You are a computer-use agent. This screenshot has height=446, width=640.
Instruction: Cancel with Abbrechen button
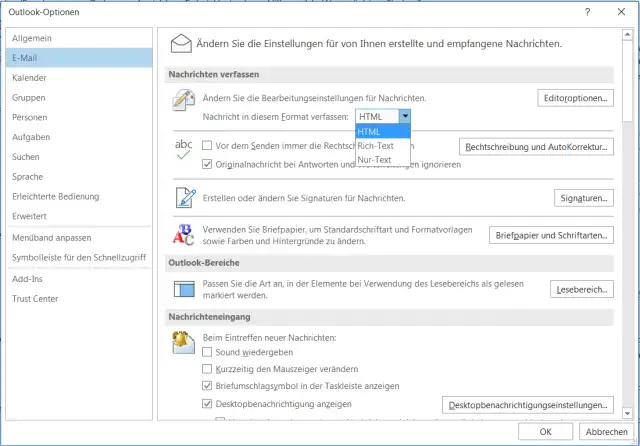coord(606,431)
